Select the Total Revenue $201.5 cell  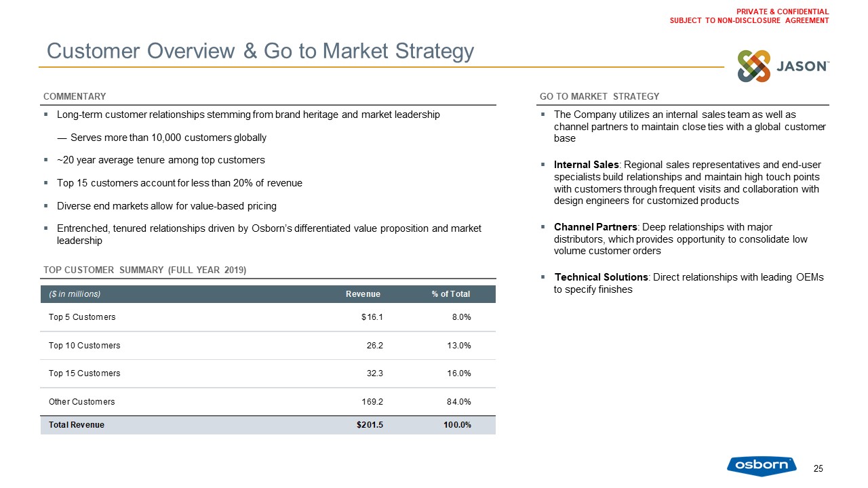point(370,425)
